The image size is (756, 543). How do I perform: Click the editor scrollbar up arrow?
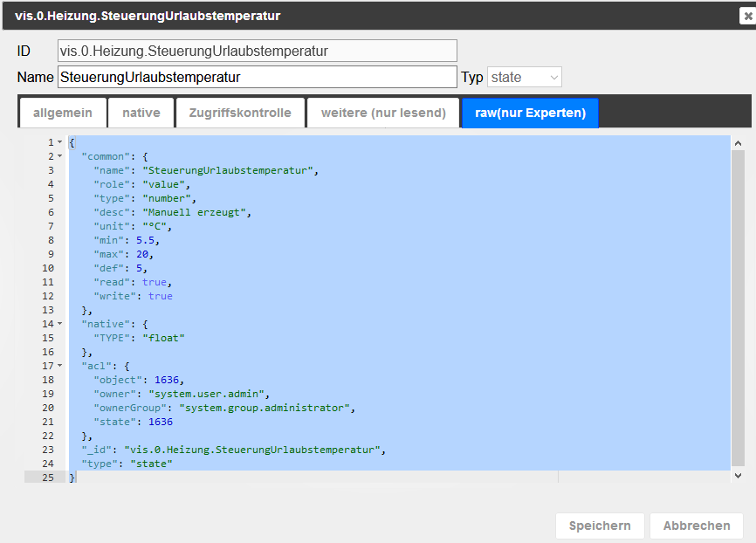click(738, 143)
